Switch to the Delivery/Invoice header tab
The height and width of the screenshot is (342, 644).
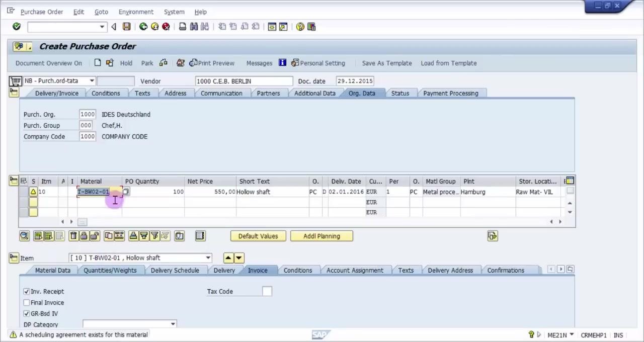(56, 93)
